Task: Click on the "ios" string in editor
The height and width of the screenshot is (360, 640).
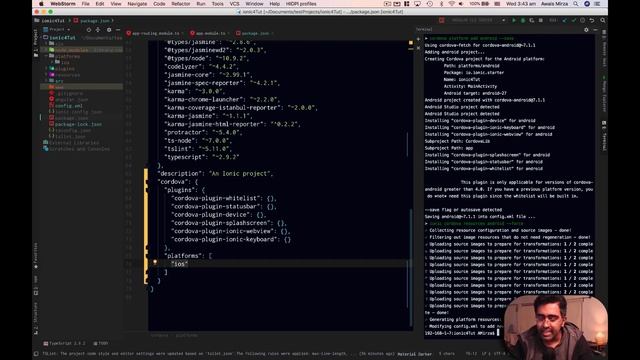Action: [180, 264]
